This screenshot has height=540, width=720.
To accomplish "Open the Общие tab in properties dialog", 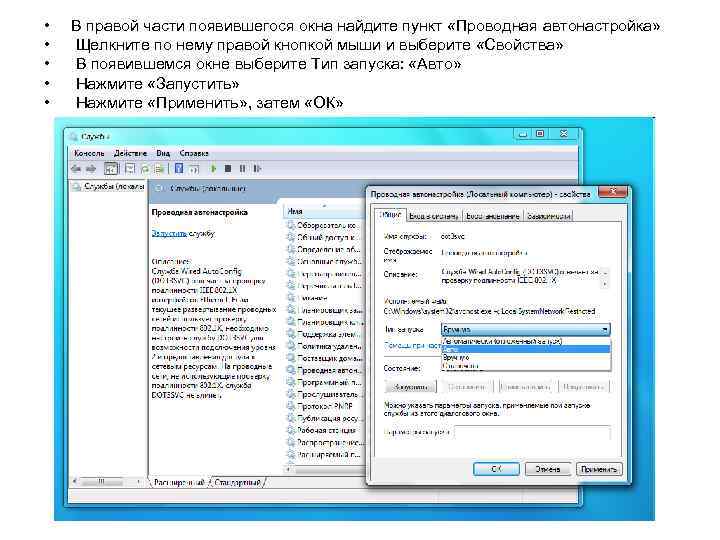I will [391, 215].
